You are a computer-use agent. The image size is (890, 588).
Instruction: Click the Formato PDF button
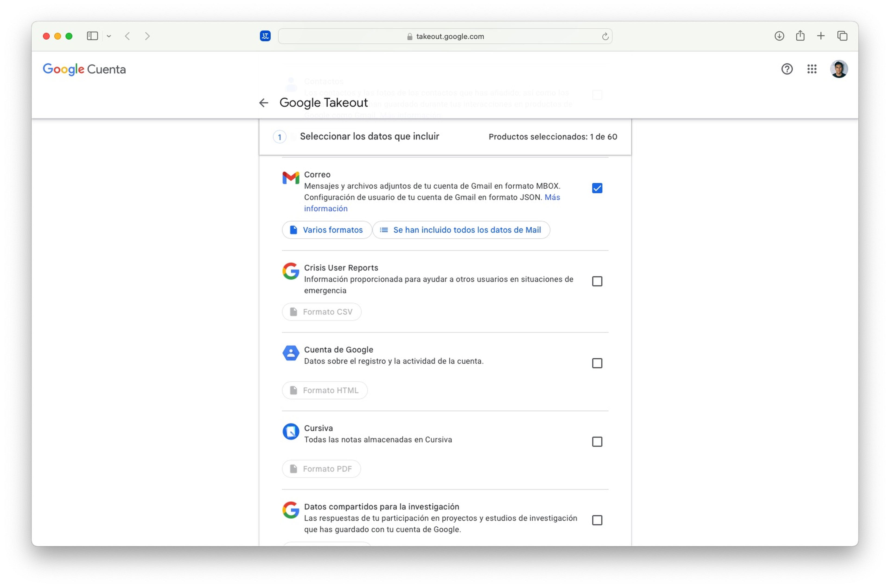pyautogui.click(x=321, y=469)
